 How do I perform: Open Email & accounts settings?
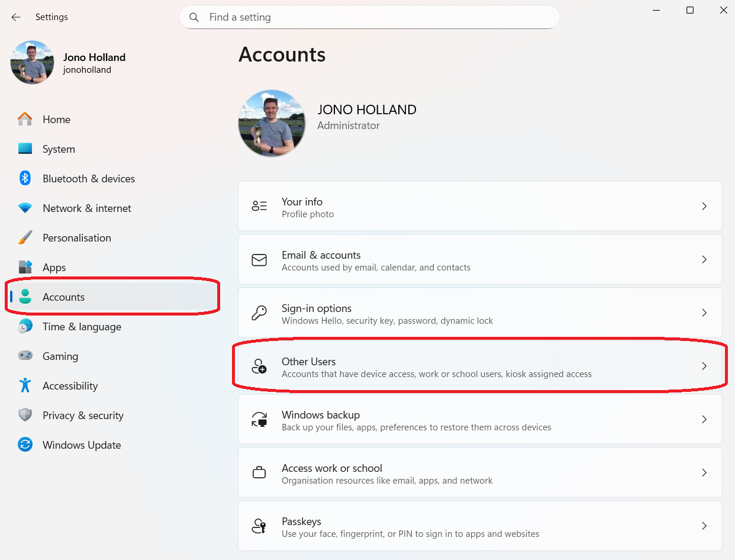[480, 259]
